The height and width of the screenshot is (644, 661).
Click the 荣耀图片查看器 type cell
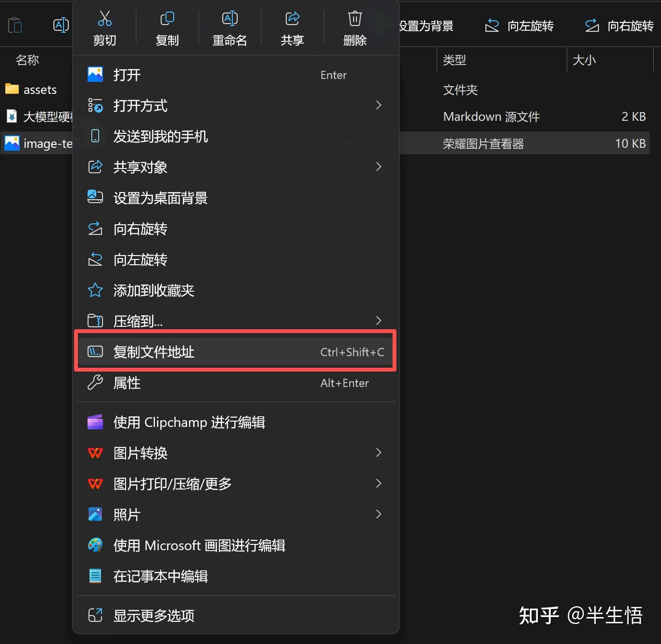click(483, 144)
